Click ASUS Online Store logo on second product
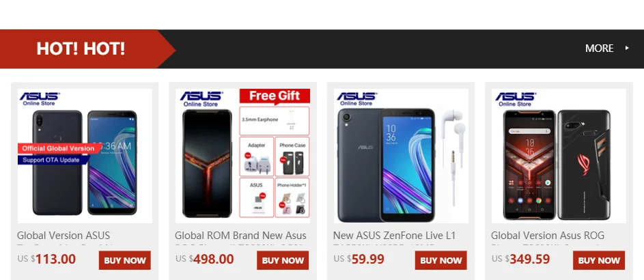The height and width of the screenshot is (280, 644). click(x=201, y=99)
